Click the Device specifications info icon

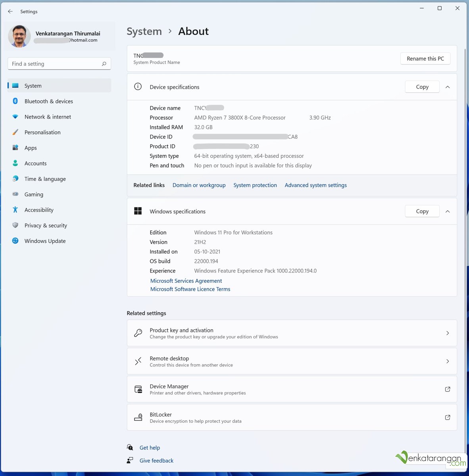(x=138, y=86)
